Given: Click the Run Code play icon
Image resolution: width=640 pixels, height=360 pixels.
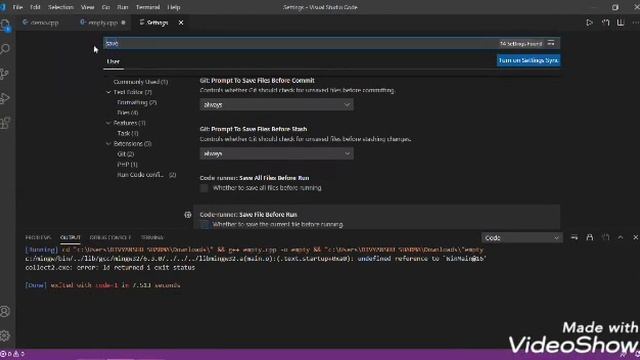Looking at the screenshot, I should pos(589,22).
